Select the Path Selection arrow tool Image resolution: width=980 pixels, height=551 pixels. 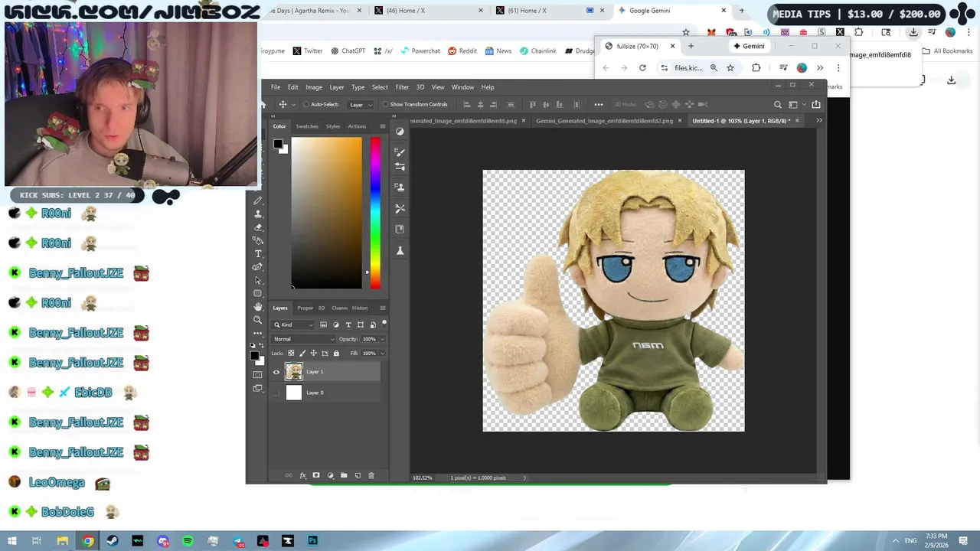(257, 280)
